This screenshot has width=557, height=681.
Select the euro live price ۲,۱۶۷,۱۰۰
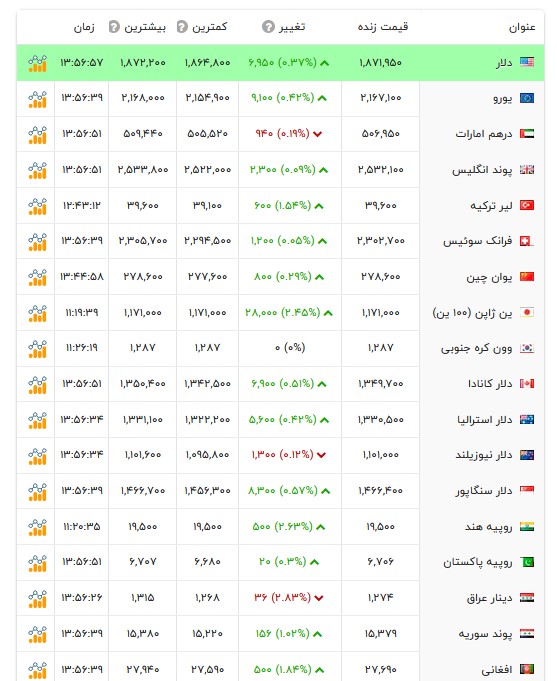coord(381,98)
